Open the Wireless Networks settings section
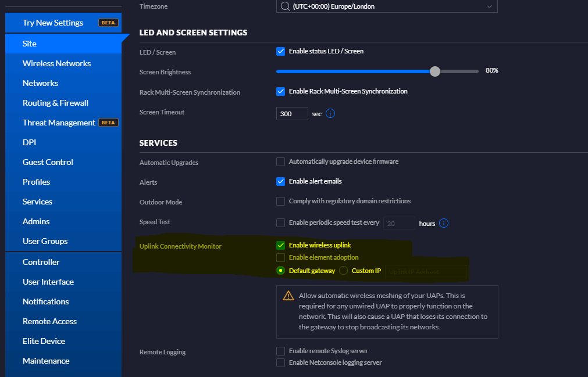588x377 pixels. 56,63
